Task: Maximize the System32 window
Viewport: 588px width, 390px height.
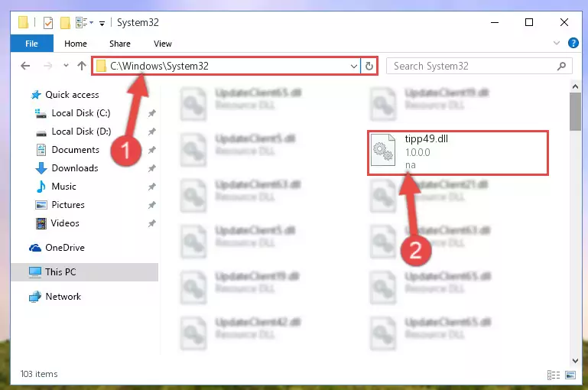Action: (529, 22)
